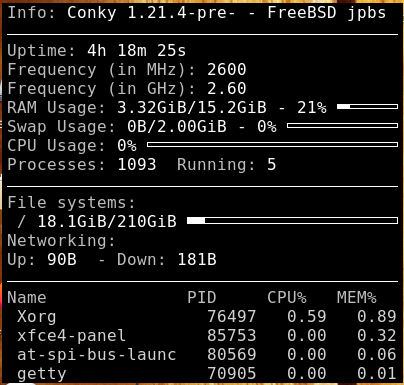The width and height of the screenshot is (404, 385).
Task: Click the CPU Usage 0% value
Action: 127,146
